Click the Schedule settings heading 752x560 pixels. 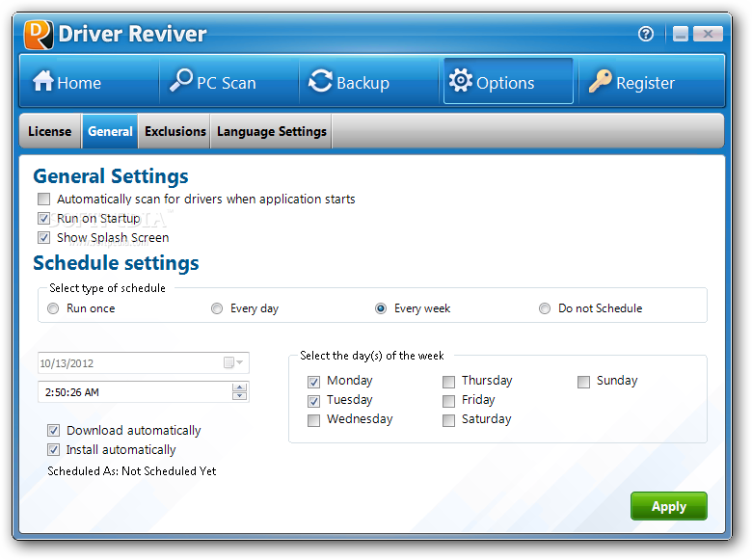tap(116, 263)
